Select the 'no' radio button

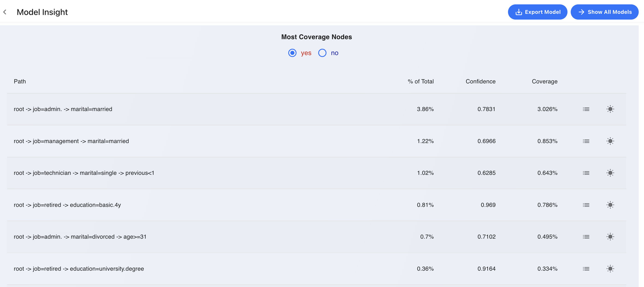click(322, 53)
